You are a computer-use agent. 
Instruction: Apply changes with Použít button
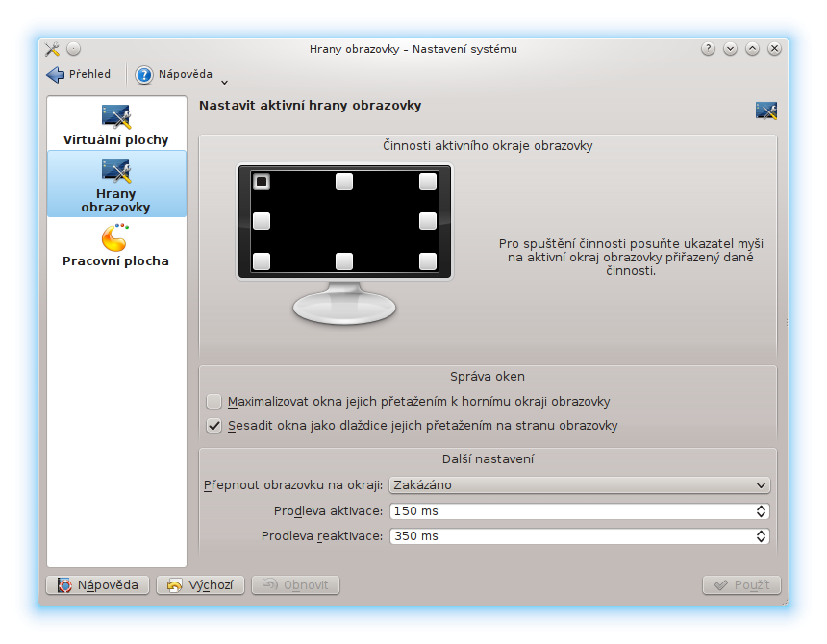tap(741, 585)
